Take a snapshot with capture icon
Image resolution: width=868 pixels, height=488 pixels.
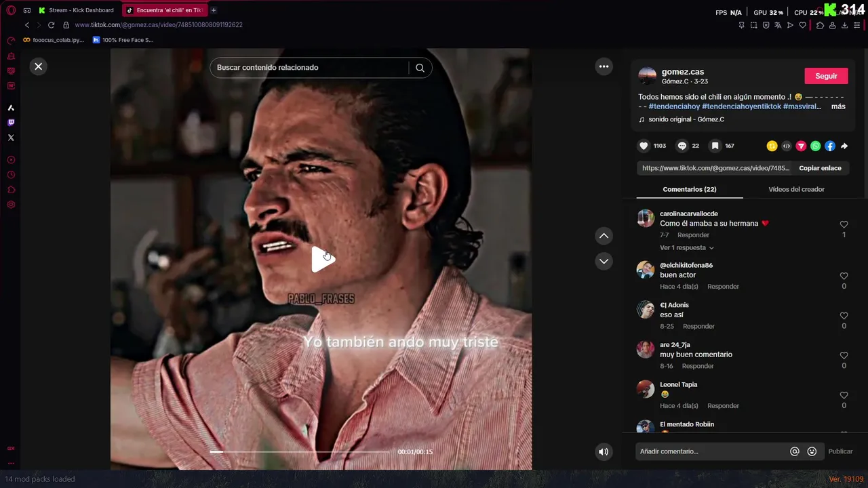click(753, 25)
